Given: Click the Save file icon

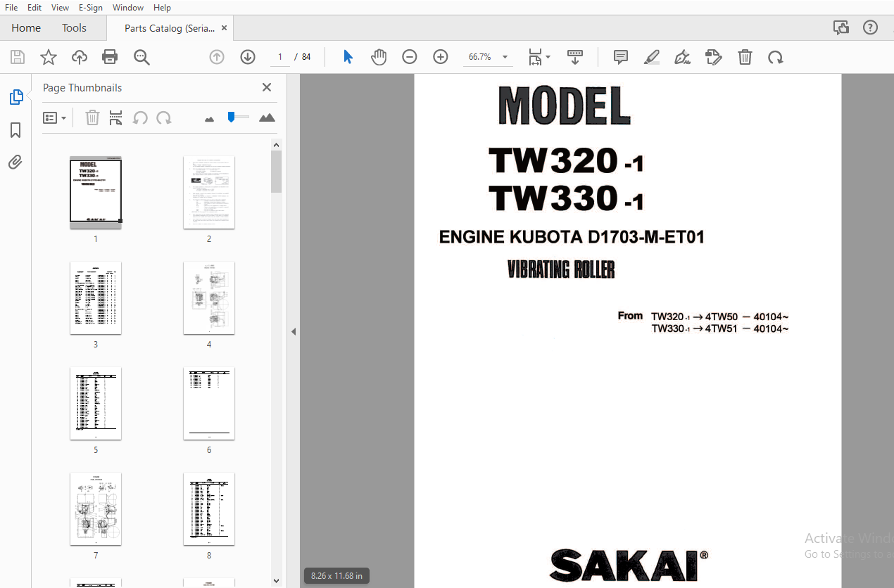Looking at the screenshot, I should click(17, 57).
